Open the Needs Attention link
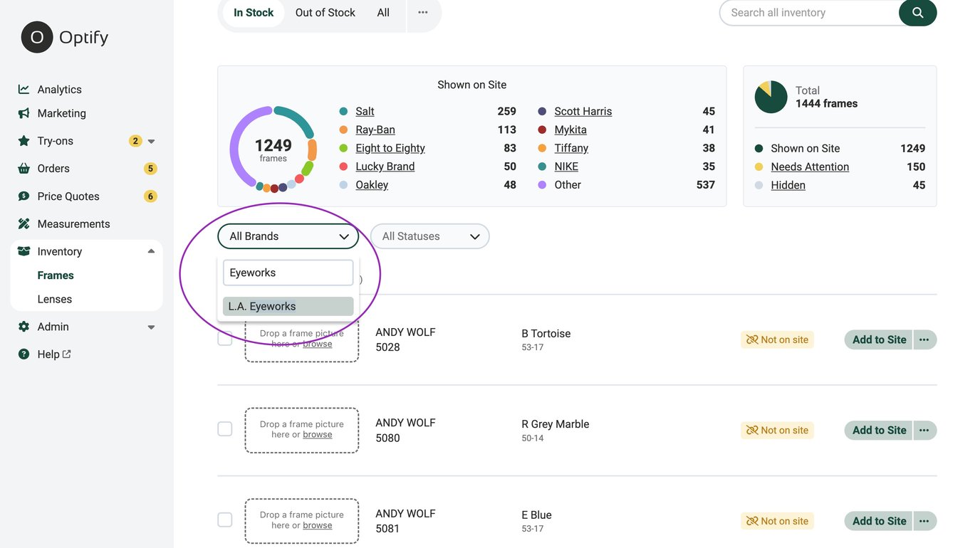Screen dimensions: 980x548 pos(810,167)
